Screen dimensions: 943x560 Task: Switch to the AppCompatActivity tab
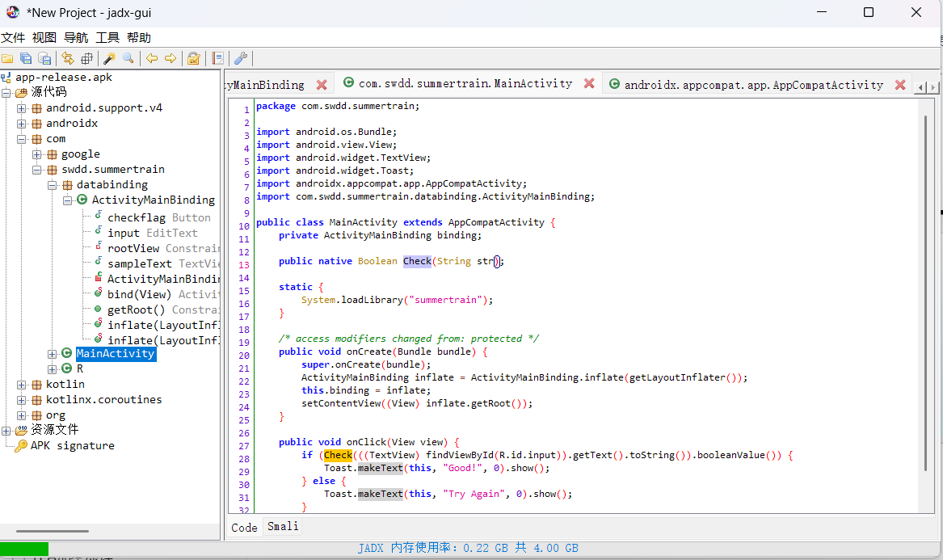(x=753, y=84)
